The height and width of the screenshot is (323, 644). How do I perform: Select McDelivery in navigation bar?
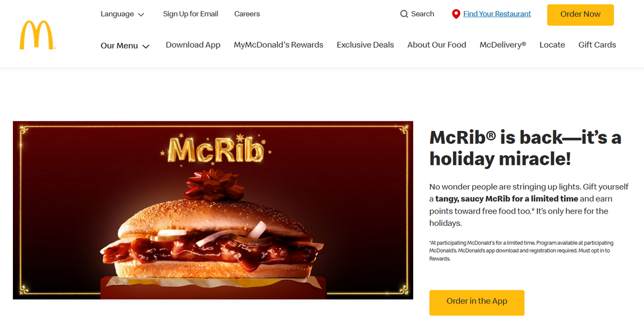pyautogui.click(x=503, y=45)
